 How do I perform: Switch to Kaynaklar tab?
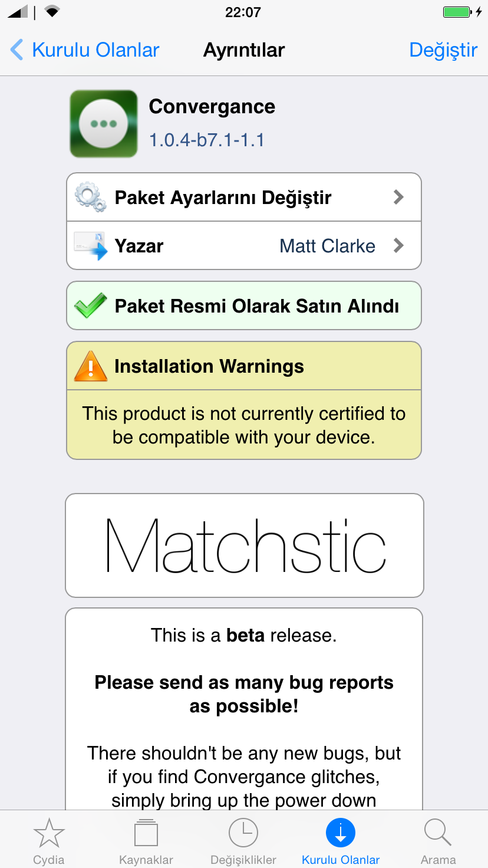[146, 841]
